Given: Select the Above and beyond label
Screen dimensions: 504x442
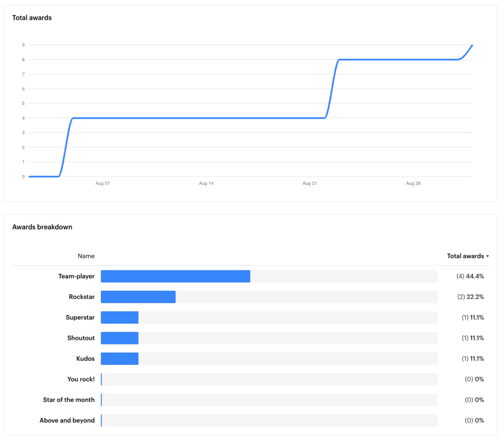Looking at the screenshot, I should click(x=67, y=420).
